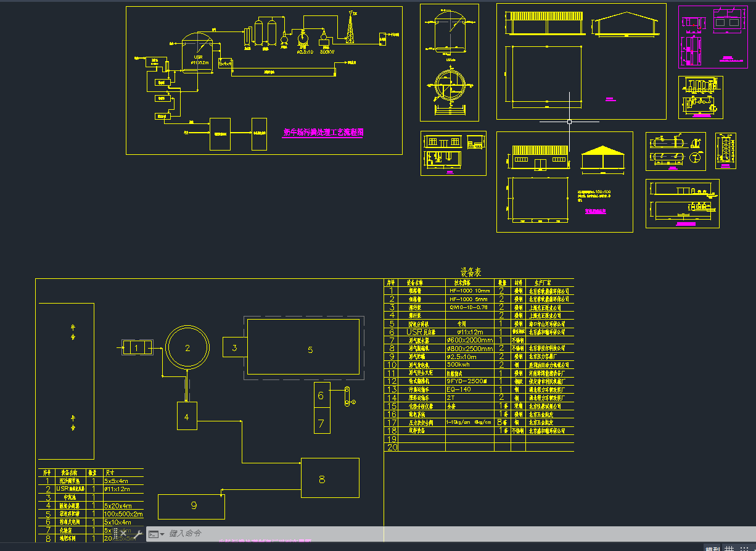Select circular tank number 2 in layout plan
Image resolution: width=756 pixels, height=551 pixels.
point(187,347)
